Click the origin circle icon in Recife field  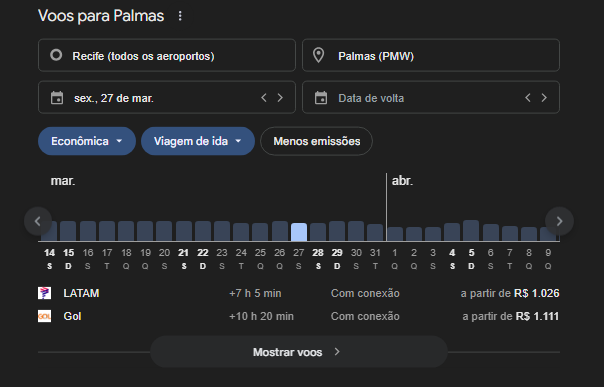coord(56,55)
